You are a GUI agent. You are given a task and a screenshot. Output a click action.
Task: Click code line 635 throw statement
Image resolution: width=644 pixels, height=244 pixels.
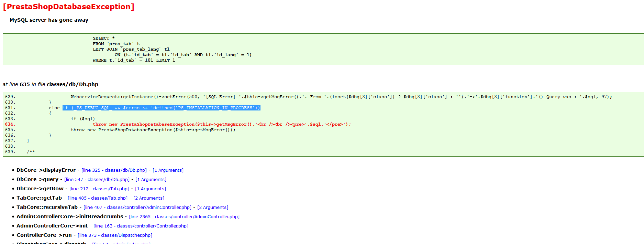click(153, 130)
